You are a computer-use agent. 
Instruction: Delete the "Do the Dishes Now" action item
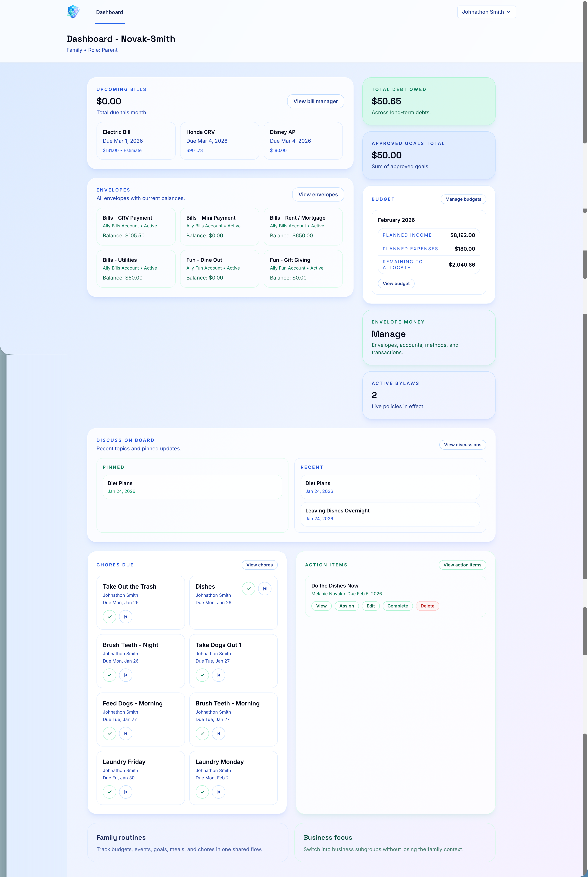click(x=427, y=606)
